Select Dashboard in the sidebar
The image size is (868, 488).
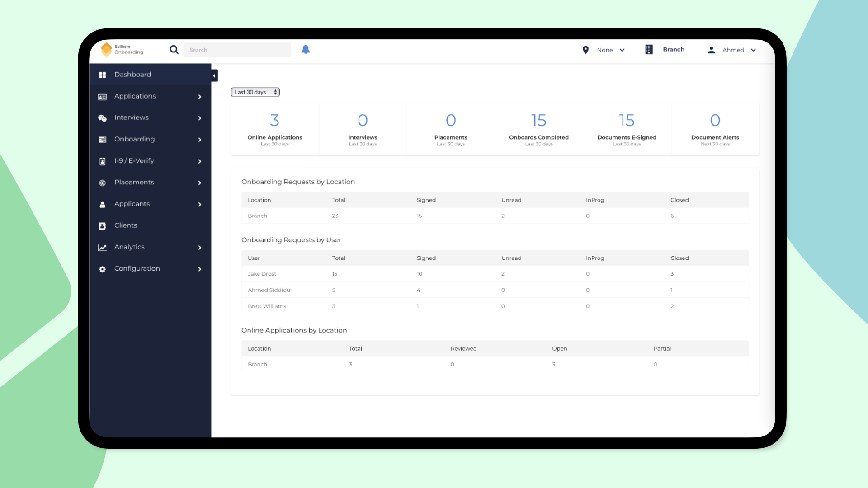(132, 75)
